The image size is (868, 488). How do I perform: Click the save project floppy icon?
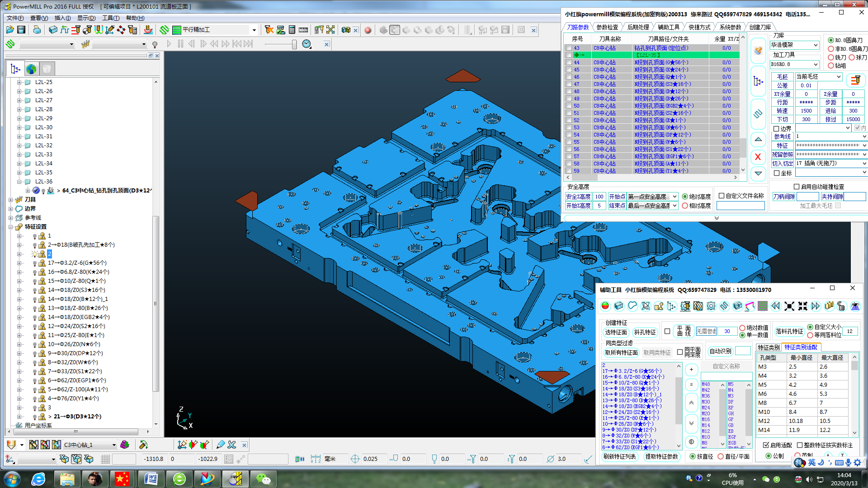click(x=21, y=30)
